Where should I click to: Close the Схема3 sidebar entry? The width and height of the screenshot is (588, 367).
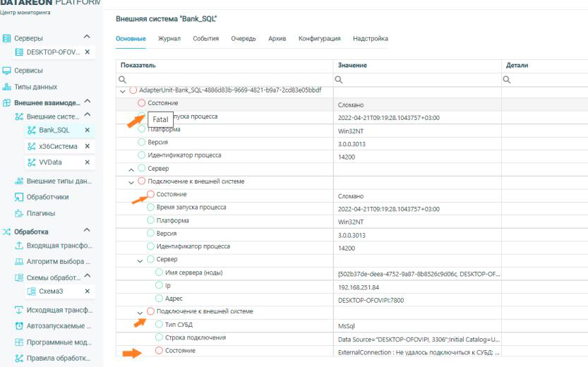point(86,291)
